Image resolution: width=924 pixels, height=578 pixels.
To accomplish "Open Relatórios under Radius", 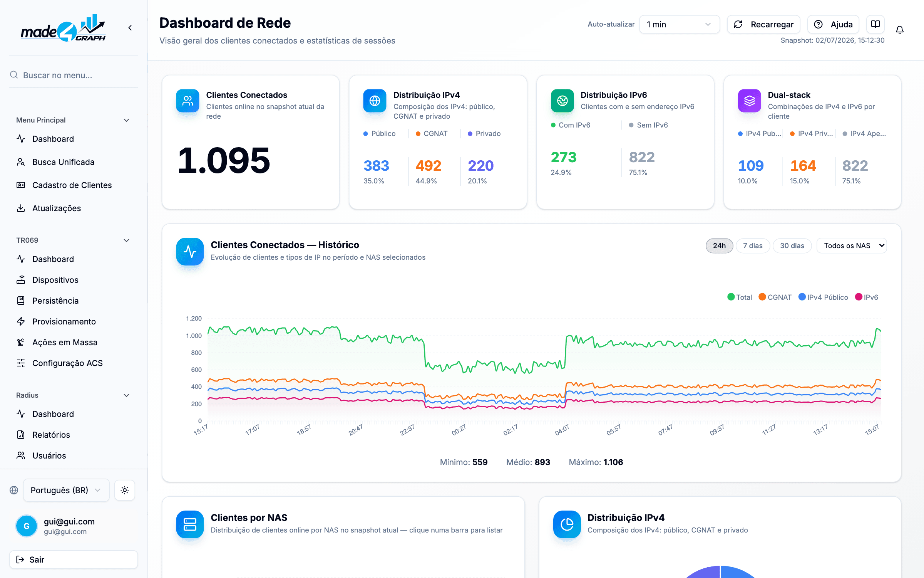I will (x=73, y=435).
